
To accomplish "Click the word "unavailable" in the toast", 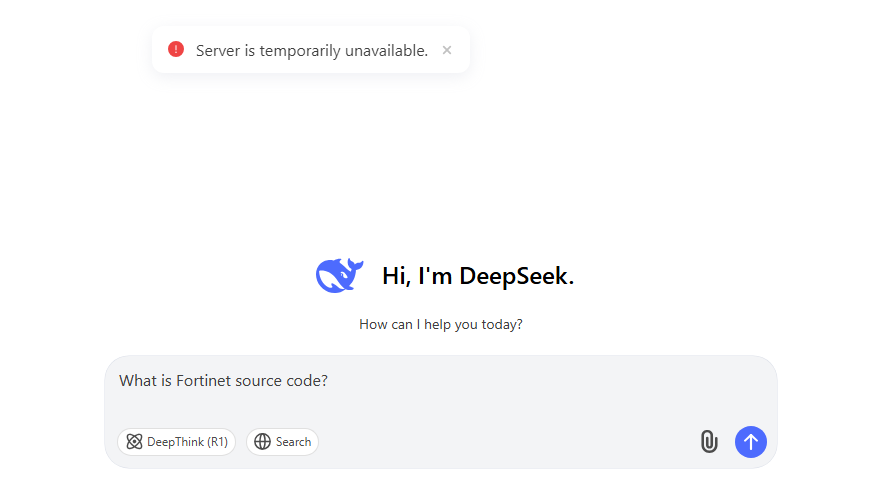I will click(388, 50).
